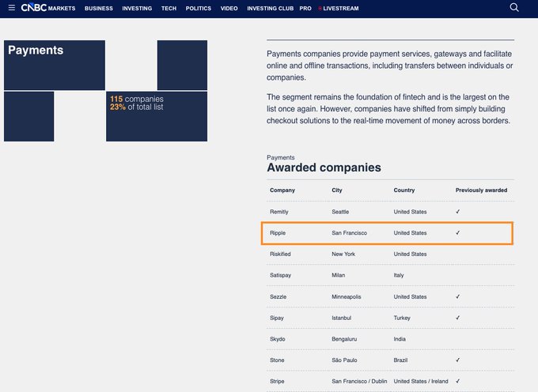The width and height of the screenshot is (538, 392).
Task: Click the Company column header
Action: [282, 190]
